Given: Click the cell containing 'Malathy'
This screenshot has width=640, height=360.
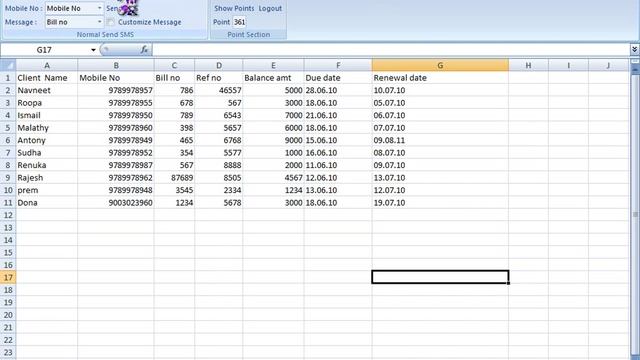Looking at the screenshot, I should coord(47,128).
